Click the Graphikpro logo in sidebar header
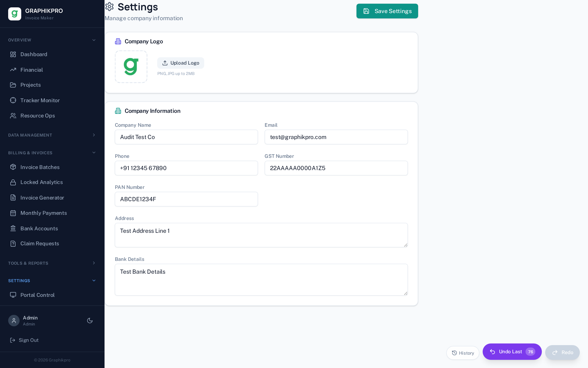 [x=15, y=14]
